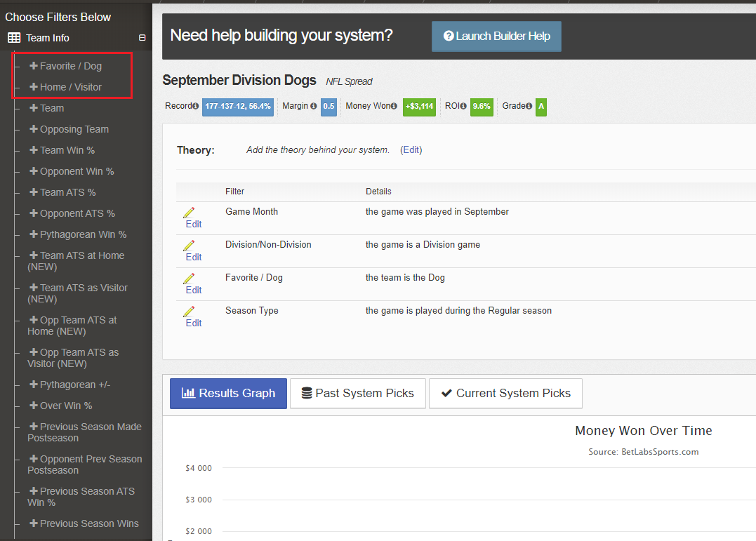Switch to the Results Graph tab

point(228,394)
